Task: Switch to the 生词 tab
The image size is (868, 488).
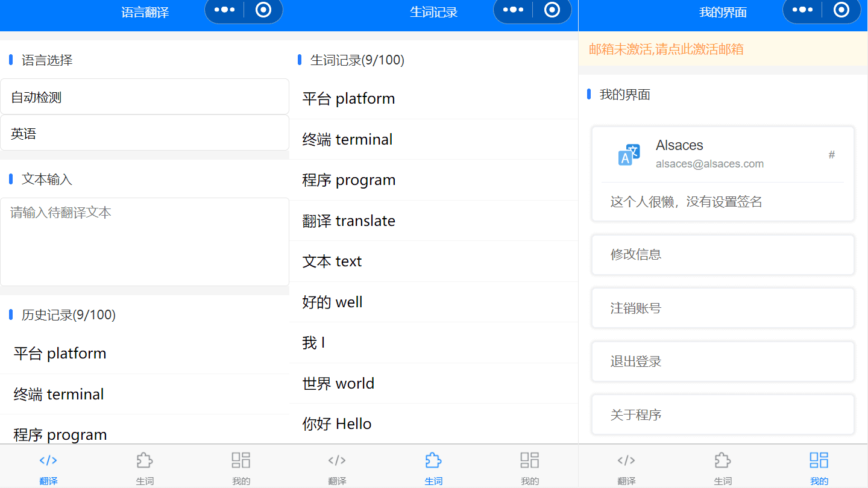Action: [x=145, y=466]
